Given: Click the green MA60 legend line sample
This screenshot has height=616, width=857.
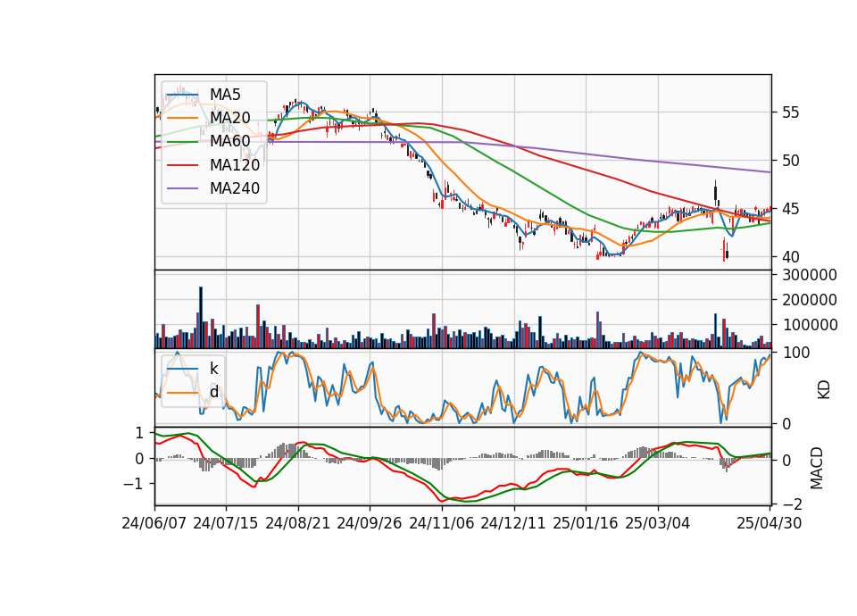Looking at the screenshot, I should coord(182,142).
